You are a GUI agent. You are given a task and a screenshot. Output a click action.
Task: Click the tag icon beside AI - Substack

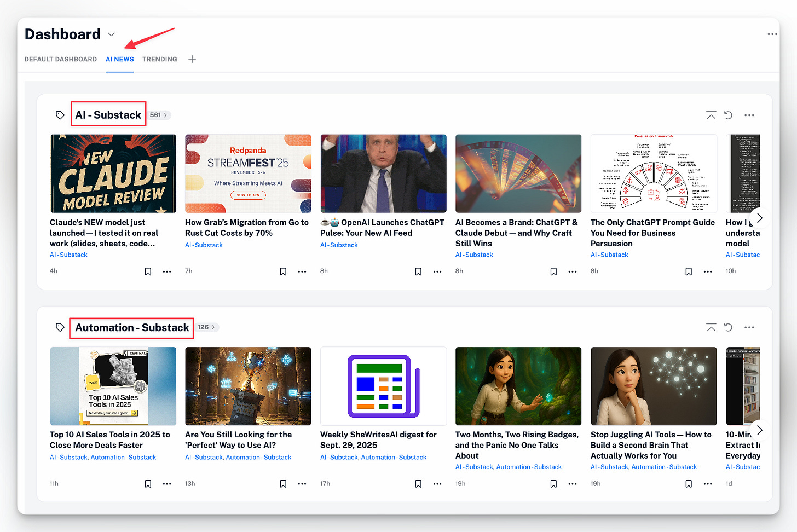60,115
